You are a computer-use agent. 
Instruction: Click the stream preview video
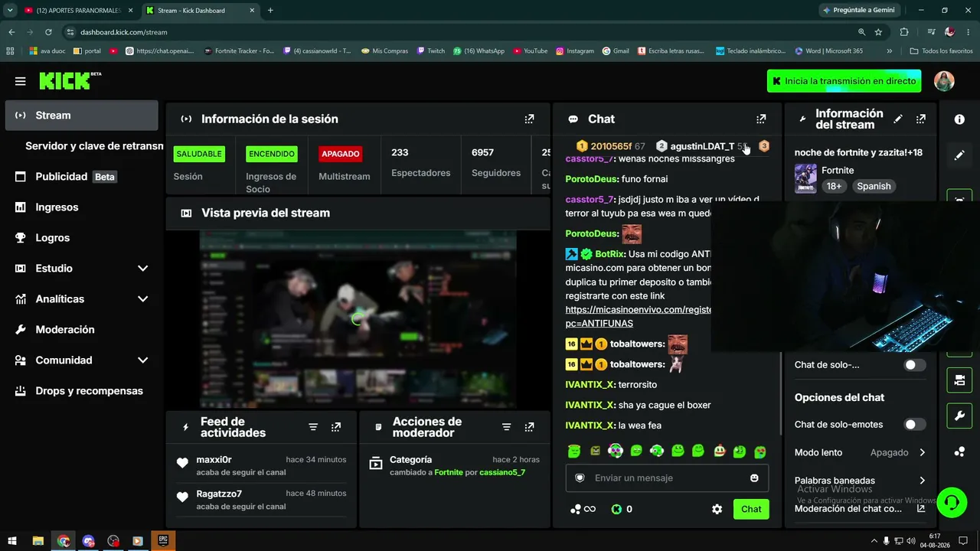[x=358, y=318]
